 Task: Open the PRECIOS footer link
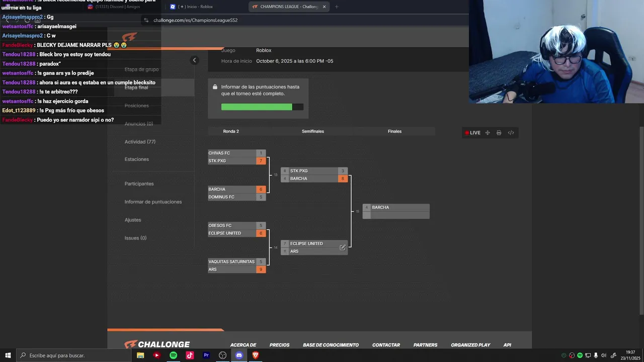click(x=279, y=345)
